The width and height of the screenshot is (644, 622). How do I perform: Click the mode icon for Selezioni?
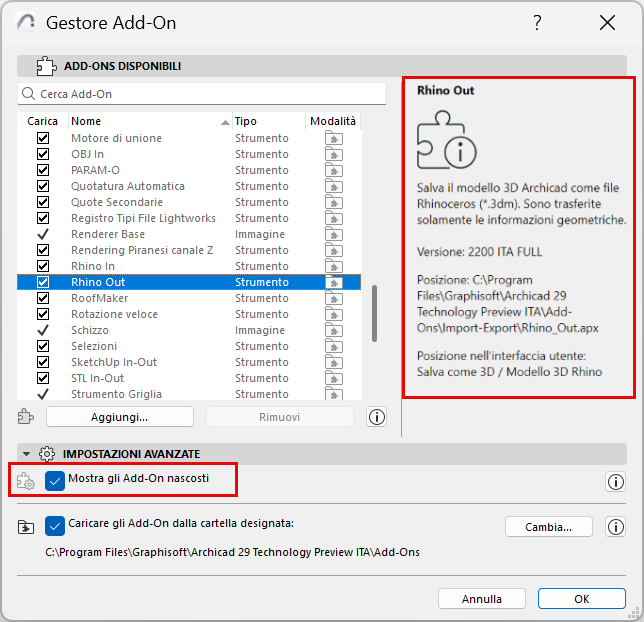coord(334,347)
